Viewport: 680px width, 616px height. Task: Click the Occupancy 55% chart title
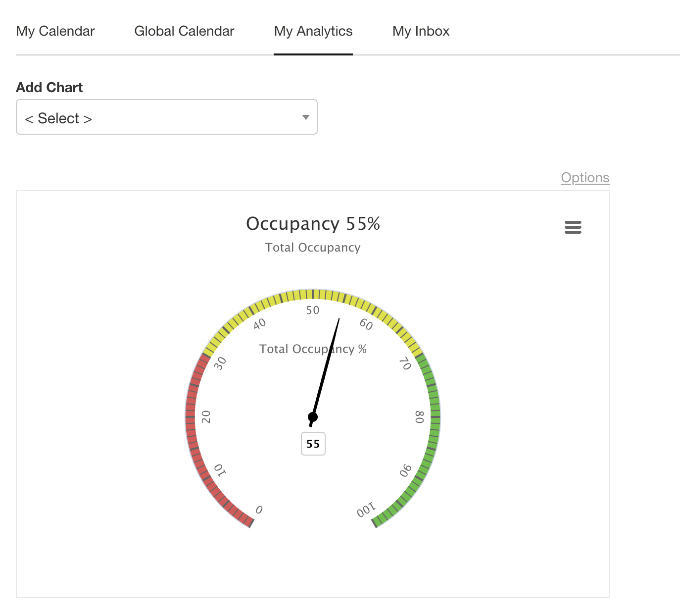point(313,224)
